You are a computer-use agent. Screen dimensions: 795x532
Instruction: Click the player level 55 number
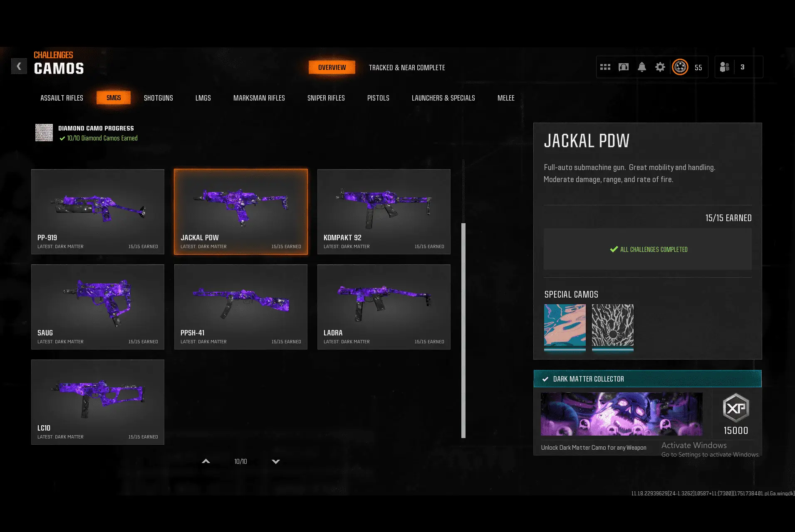click(x=698, y=68)
